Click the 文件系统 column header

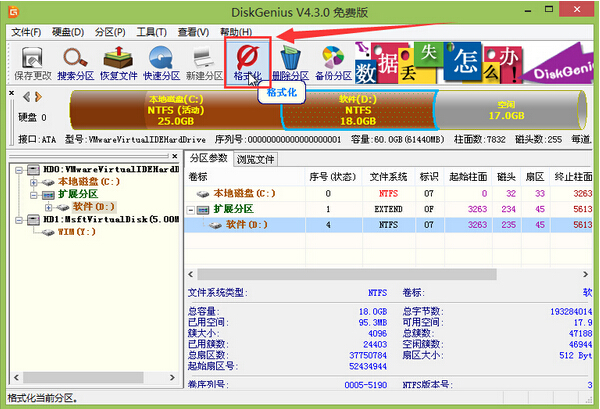388,177
